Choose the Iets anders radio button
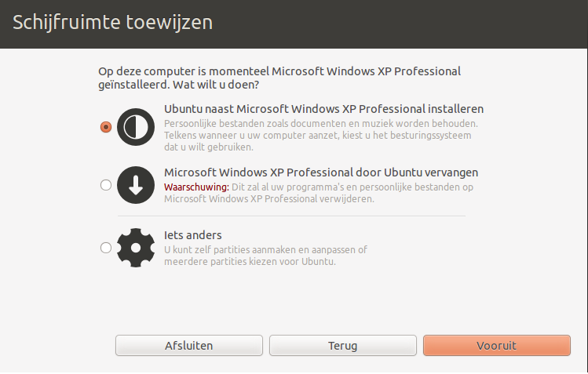The image size is (588, 374). click(x=106, y=248)
